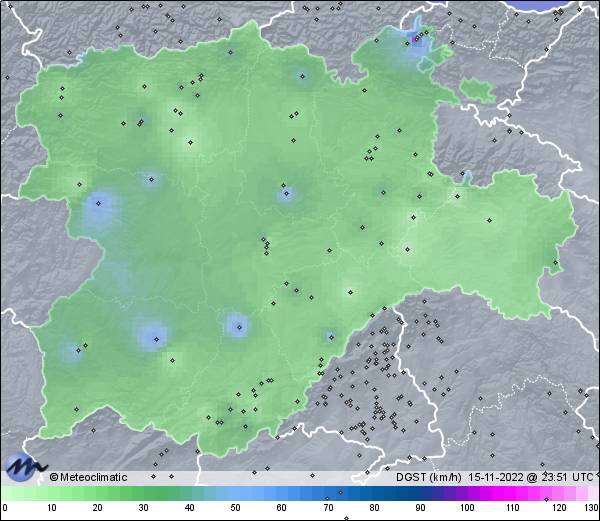Viewport: 600px width, 521px height.
Task: Click the scale label 20
Action: (x=98, y=508)
